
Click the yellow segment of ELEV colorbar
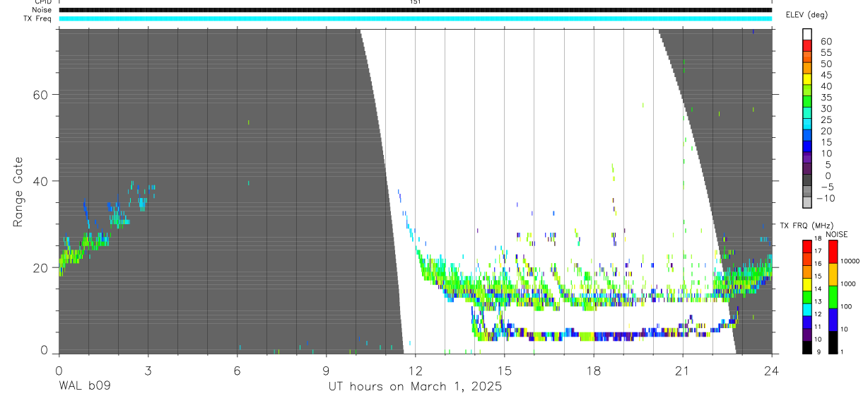coord(807,79)
